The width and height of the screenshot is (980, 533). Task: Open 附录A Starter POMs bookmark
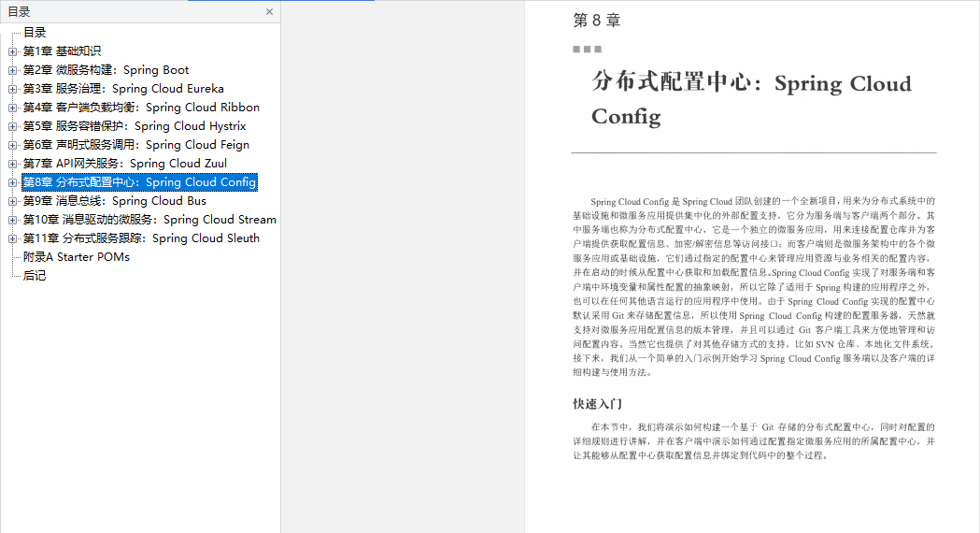(77, 257)
